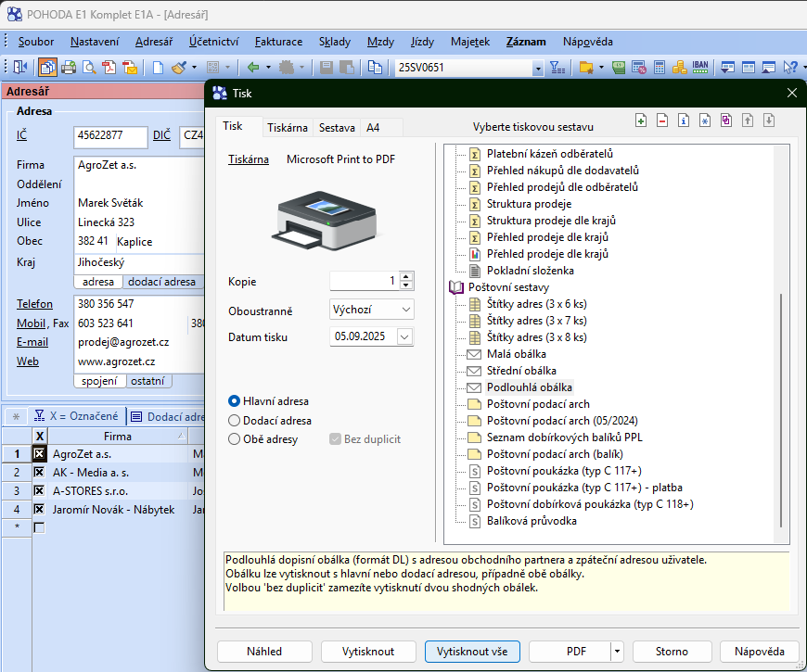Open the Oboustranně dropdown
807x672 pixels.
tap(372, 310)
